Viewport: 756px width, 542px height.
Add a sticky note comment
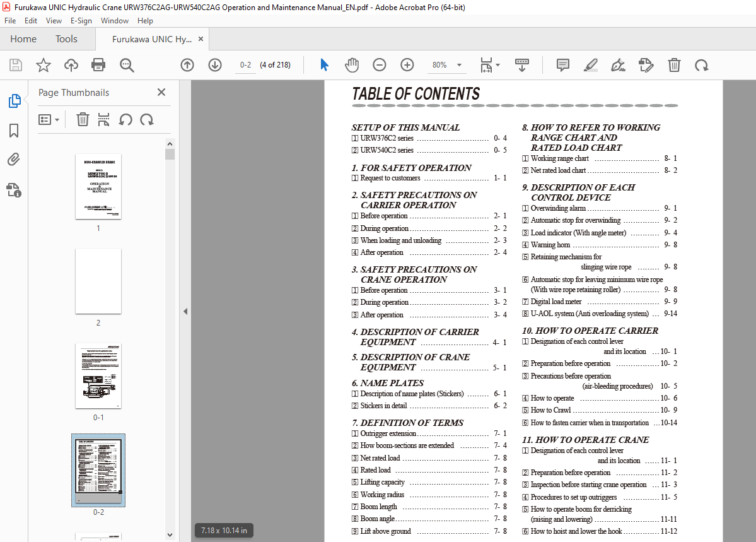(x=562, y=64)
